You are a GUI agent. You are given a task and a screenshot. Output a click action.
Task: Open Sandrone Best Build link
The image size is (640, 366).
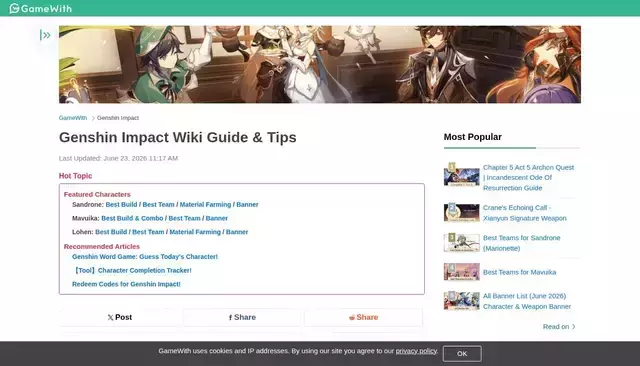point(121,204)
